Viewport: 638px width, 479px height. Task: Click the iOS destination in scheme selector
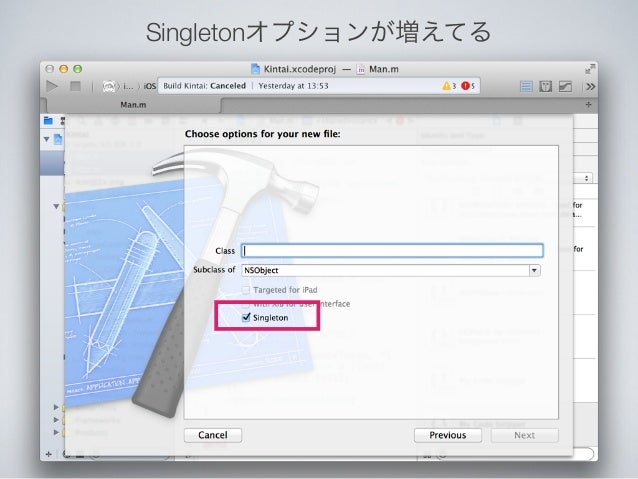point(150,86)
